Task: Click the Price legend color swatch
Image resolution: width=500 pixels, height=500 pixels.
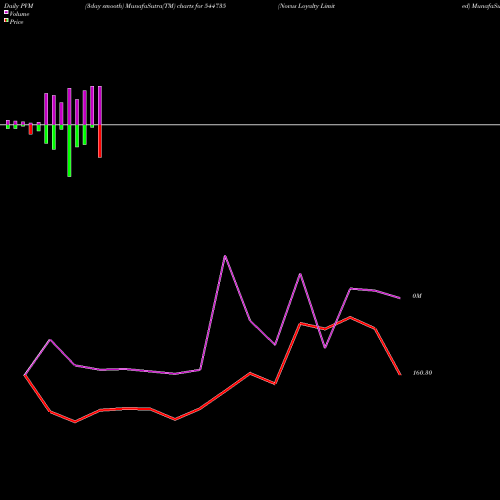Action: pyautogui.click(x=6, y=21)
